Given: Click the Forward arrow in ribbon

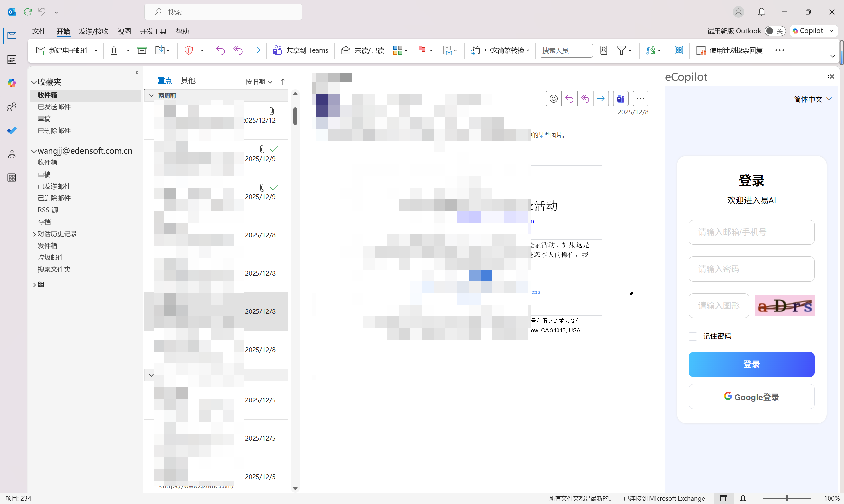Looking at the screenshot, I should [256, 51].
